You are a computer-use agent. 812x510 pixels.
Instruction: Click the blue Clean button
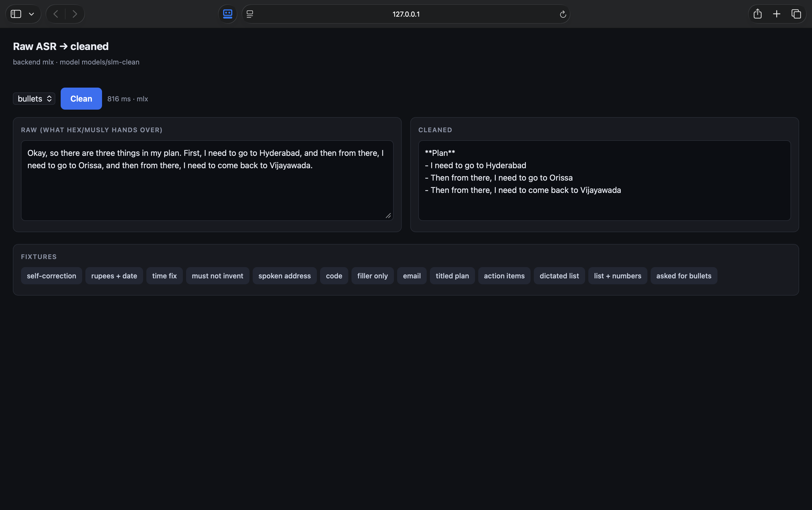pyautogui.click(x=81, y=99)
